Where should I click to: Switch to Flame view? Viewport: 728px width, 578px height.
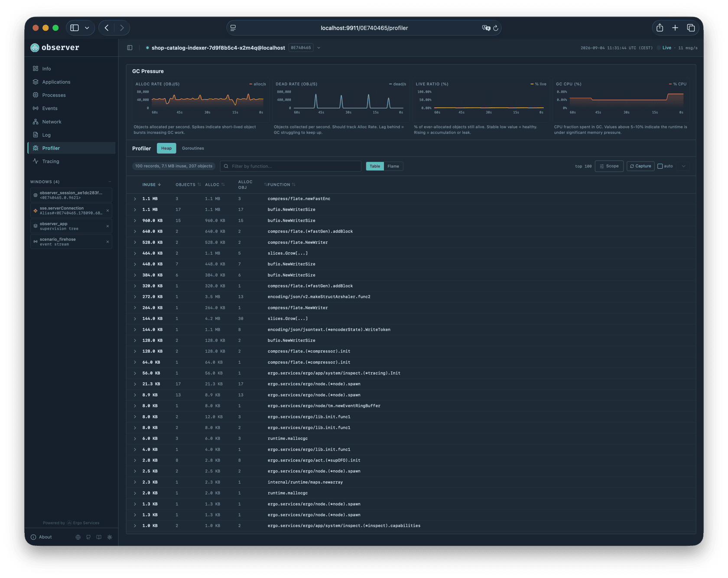point(393,166)
